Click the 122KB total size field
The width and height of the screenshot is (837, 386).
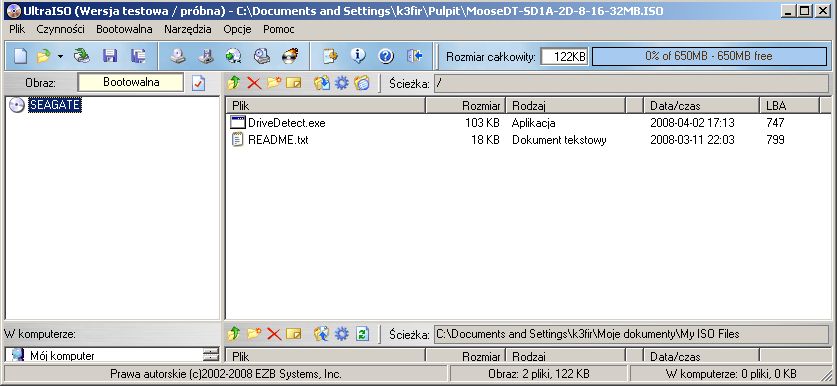tap(564, 56)
